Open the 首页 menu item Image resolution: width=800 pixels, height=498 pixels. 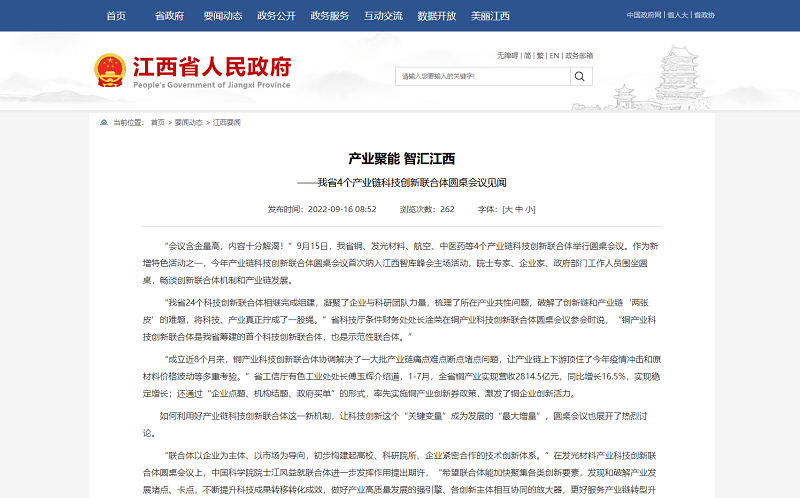116,16
